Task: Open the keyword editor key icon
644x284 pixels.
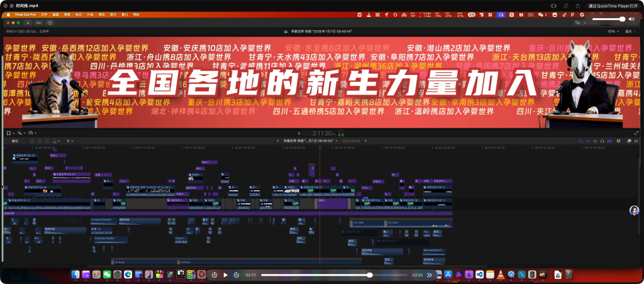Action: [x=40, y=23]
